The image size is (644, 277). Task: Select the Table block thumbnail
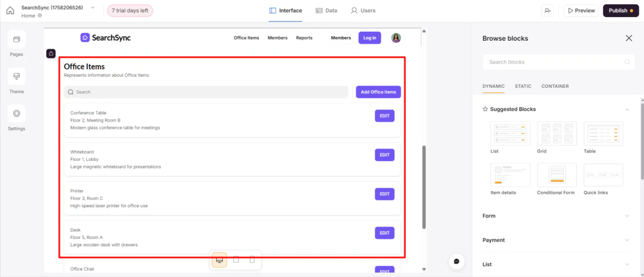click(x=603, y=133)
